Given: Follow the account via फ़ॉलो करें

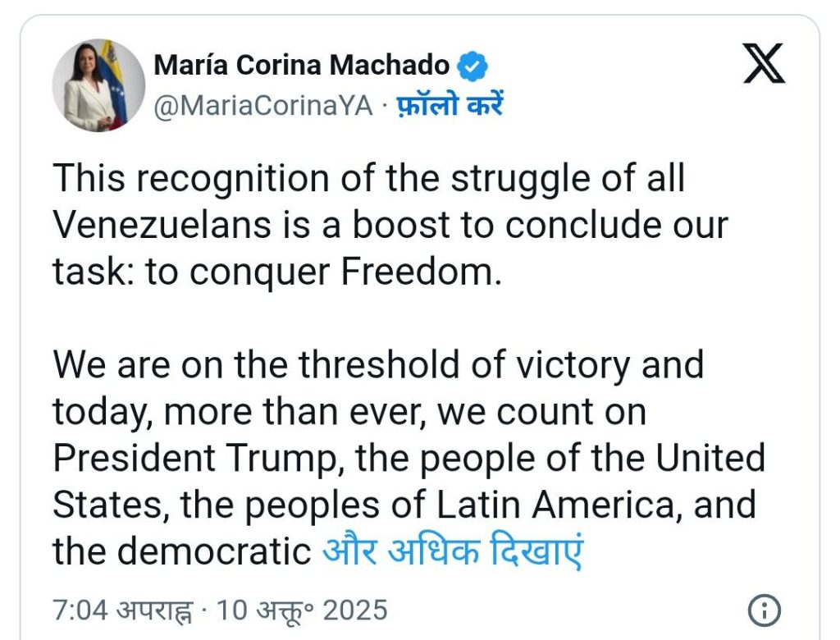Looking at the screenshot, I should pos(450,106).
